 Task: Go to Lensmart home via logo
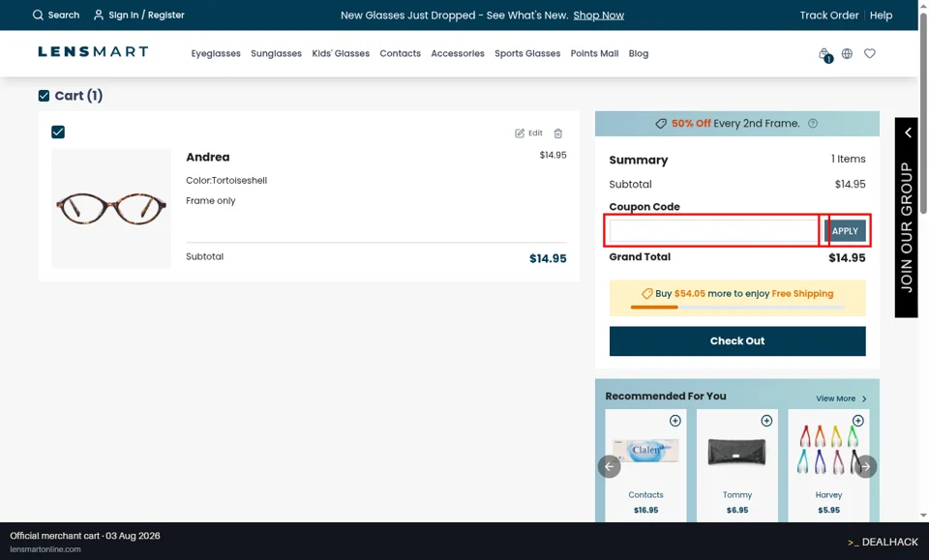(93, 52)
